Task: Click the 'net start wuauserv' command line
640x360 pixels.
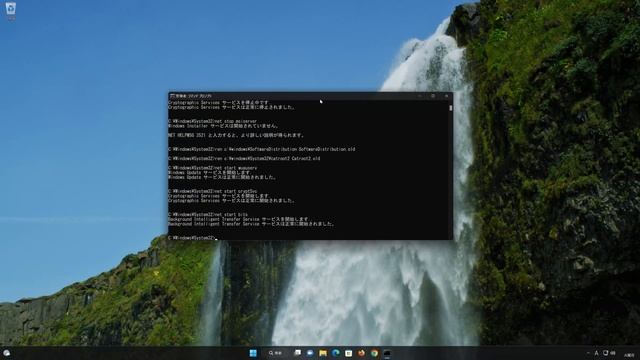Action: point(213,168)
